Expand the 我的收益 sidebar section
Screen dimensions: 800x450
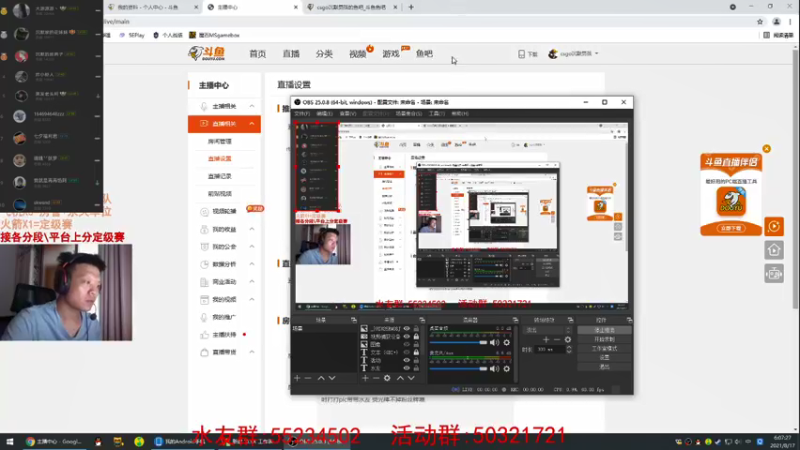point(252,229)
